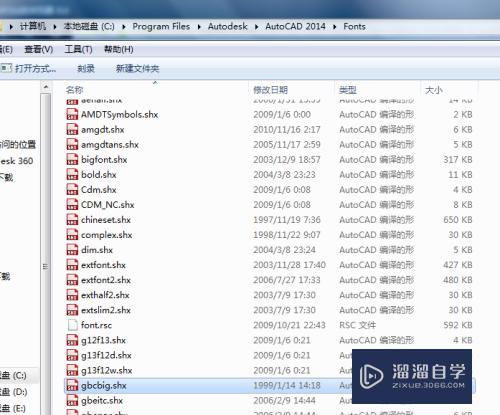Click the complex.shx file icon
The height and width of the screenshot is (415, 500).
(x=72, y=234)
